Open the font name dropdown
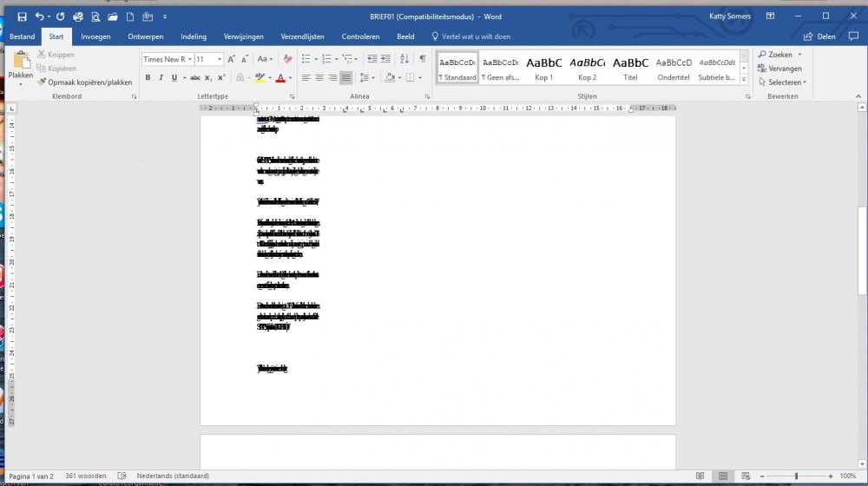The image size is (868, 486). (188, 59)
